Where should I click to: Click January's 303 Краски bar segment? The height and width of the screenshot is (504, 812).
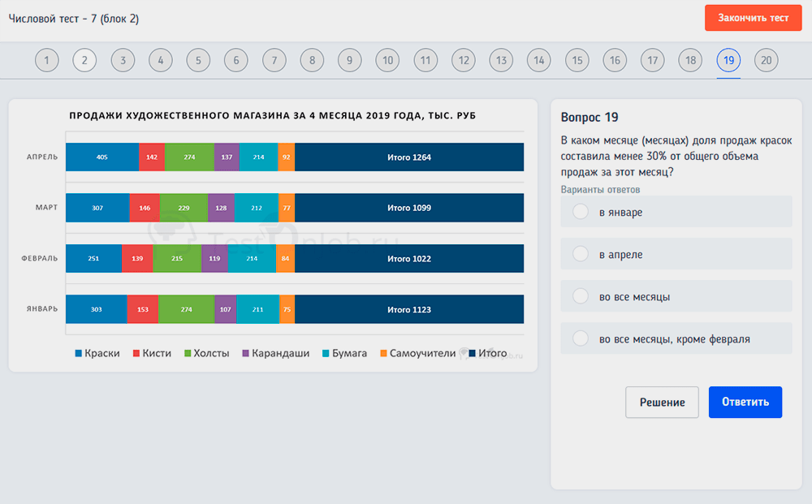click(x=97, y=309)
